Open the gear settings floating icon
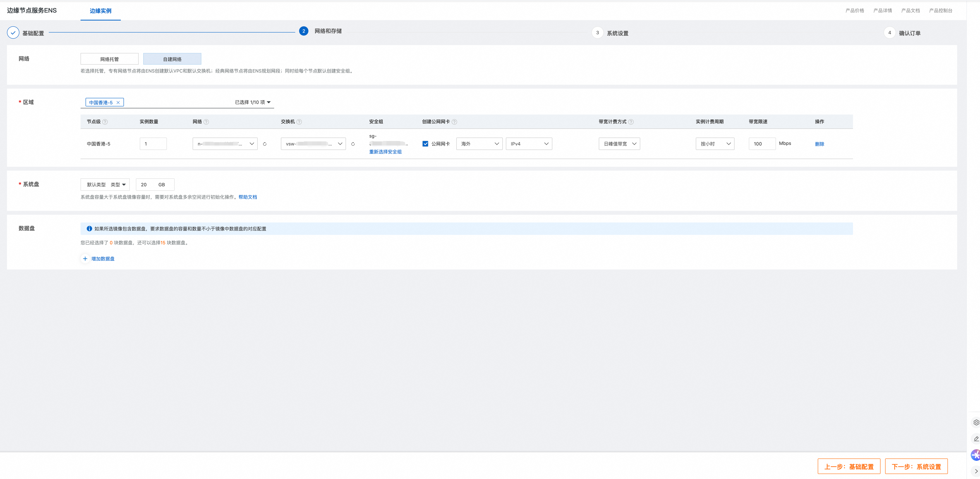 coord(976,422)
